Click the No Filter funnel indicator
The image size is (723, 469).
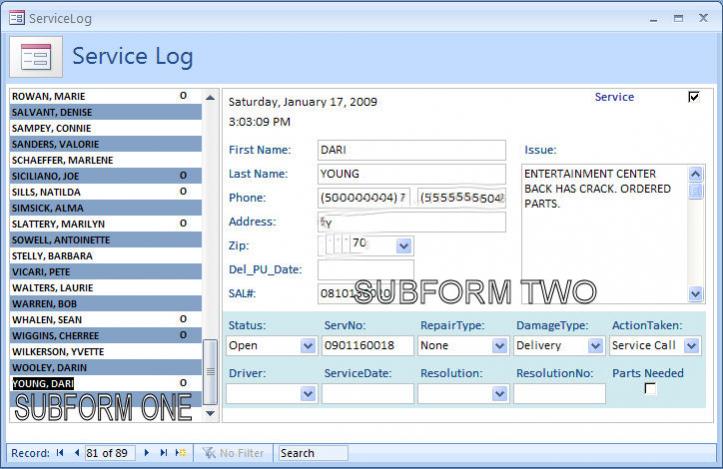[233, 453]
